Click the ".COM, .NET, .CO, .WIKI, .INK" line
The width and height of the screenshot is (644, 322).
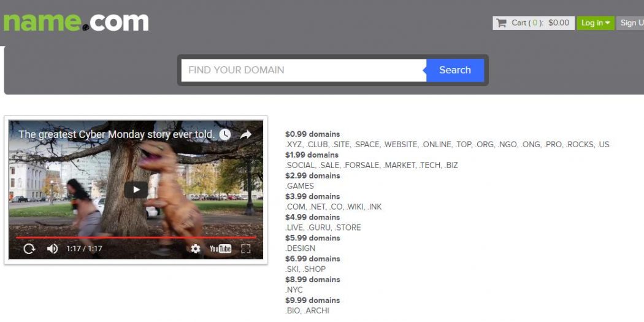[333, 207]
